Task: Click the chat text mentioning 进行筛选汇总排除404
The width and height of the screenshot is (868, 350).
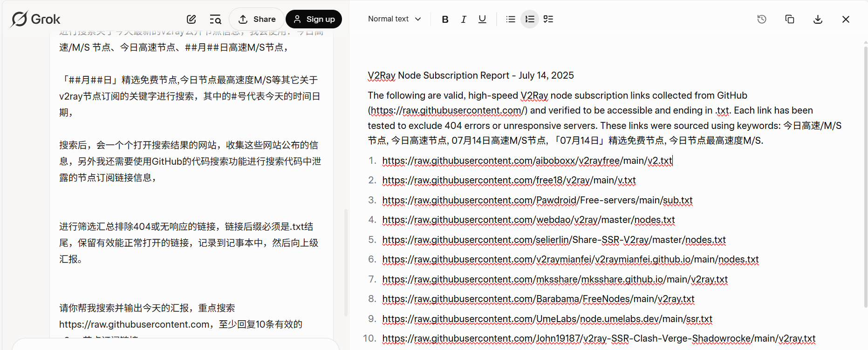Action: [189, 242]
